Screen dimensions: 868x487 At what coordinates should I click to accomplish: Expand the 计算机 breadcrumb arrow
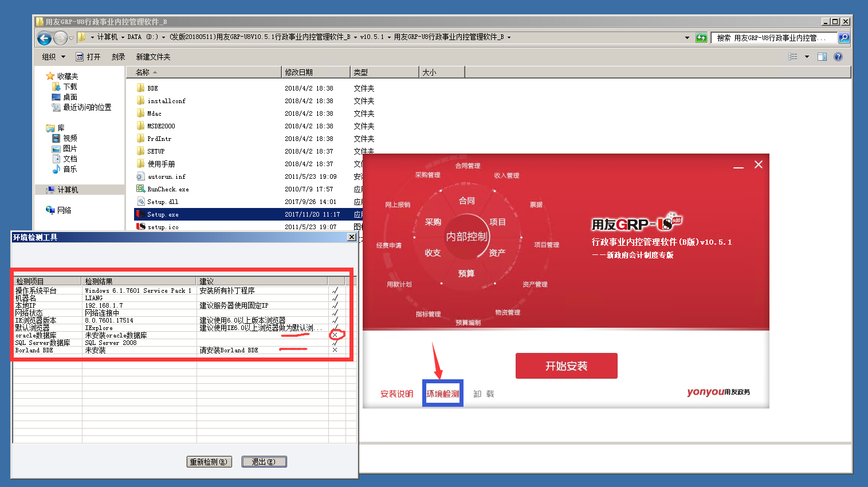[123, 37]
